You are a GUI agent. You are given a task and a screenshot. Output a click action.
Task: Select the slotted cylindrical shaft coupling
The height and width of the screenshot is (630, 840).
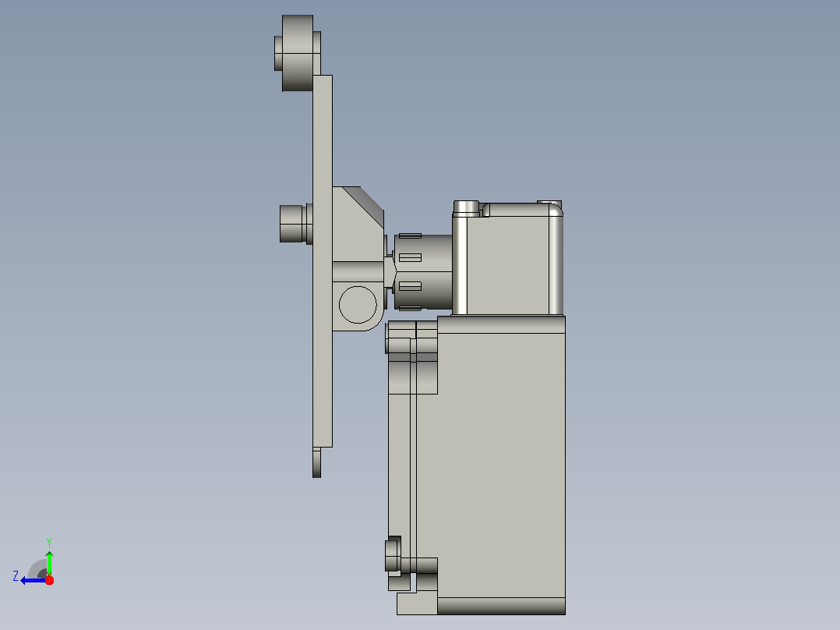pyautogui.click(x=423, y=272)
